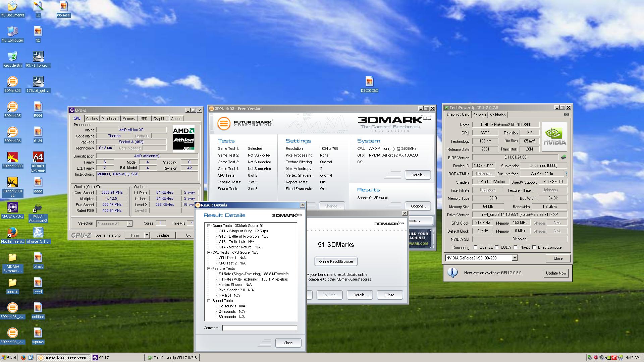The image size is (644, 362).
Task: Toggle the DirectCompute checkbox in GPU-Z
Action: [534, 247]
